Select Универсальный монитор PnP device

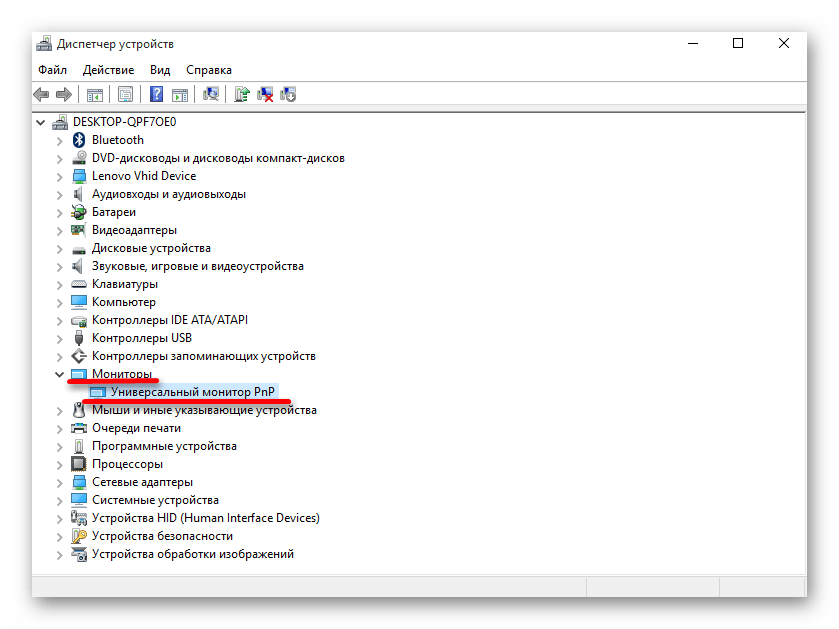click(x=192, y=392)
